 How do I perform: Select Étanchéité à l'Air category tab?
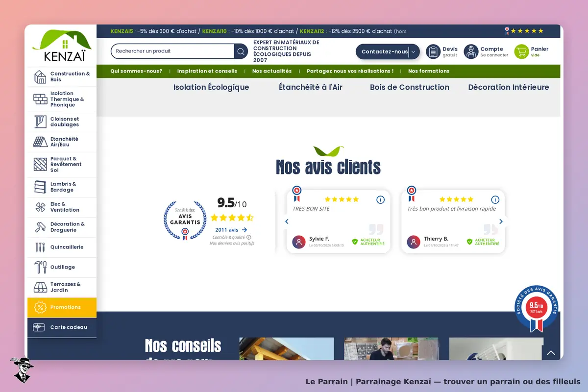[311, 87]
